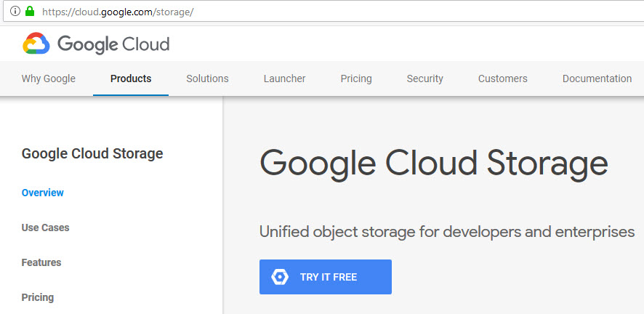This screenshot has height=314, width=644.
Task: Click the site info circle icon
Action: click(x=15, y=11)
